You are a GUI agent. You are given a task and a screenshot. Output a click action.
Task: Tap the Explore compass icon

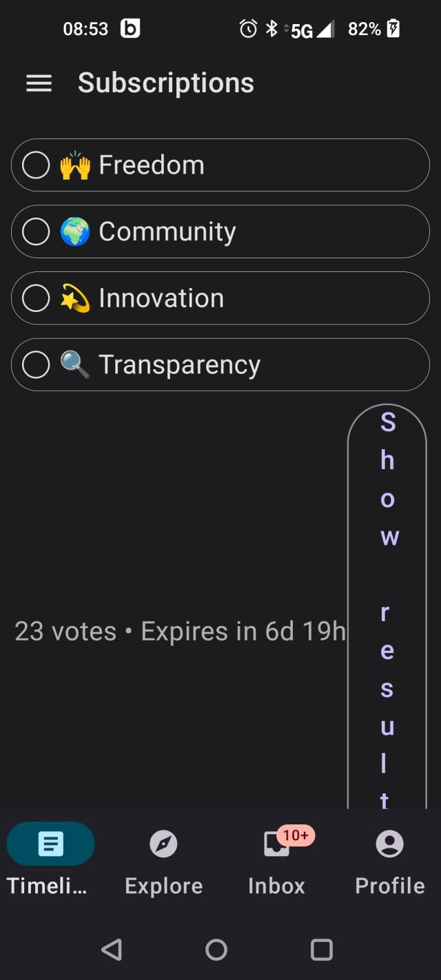[x=163, y=844]
